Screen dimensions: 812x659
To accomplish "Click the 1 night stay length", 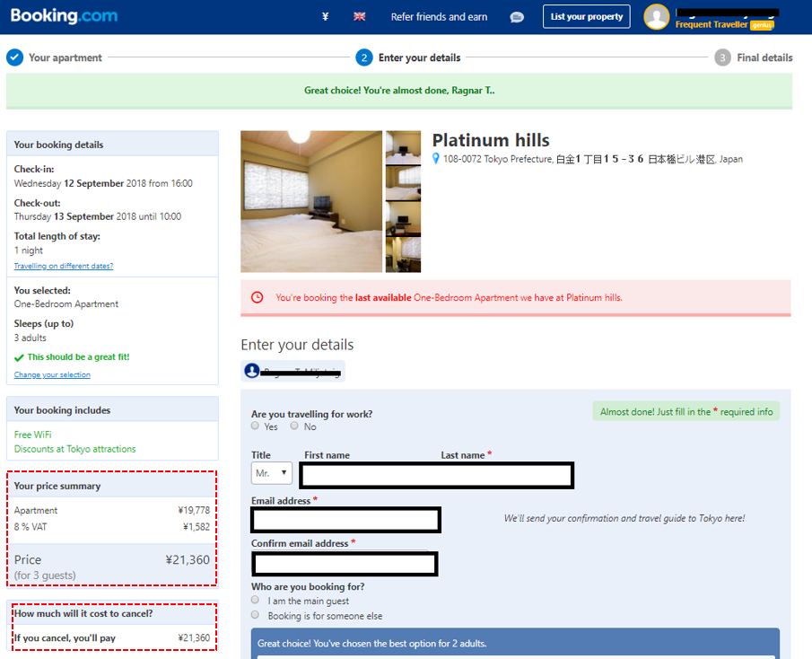I will point(29,250).
